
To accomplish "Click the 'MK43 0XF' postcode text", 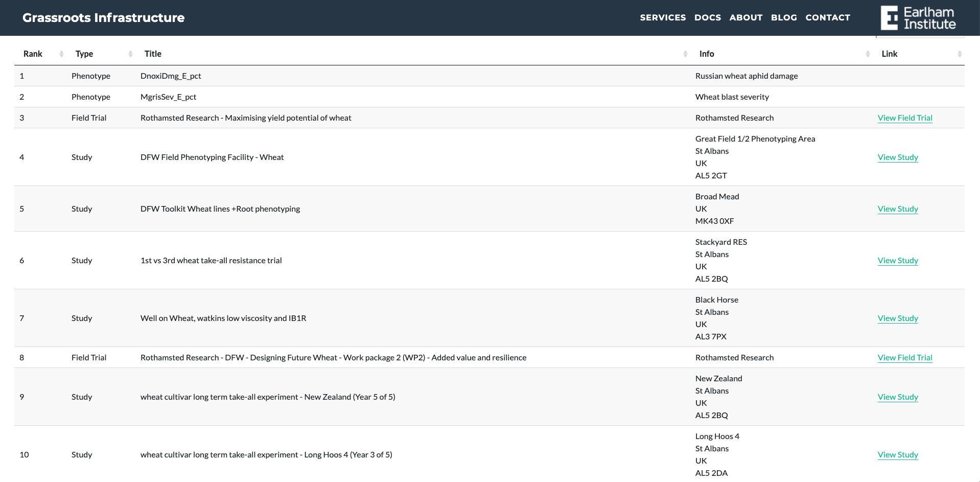I will click(x=714, y=221).
